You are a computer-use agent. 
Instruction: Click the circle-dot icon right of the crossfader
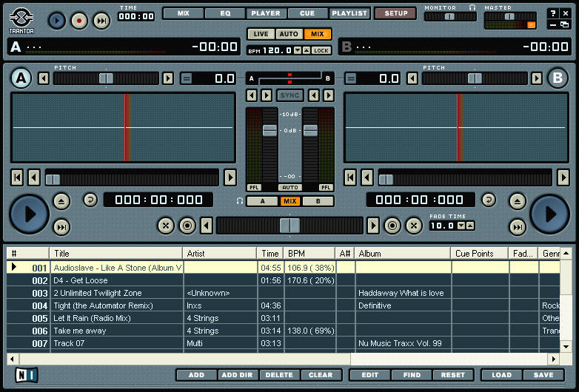(392, 226)
